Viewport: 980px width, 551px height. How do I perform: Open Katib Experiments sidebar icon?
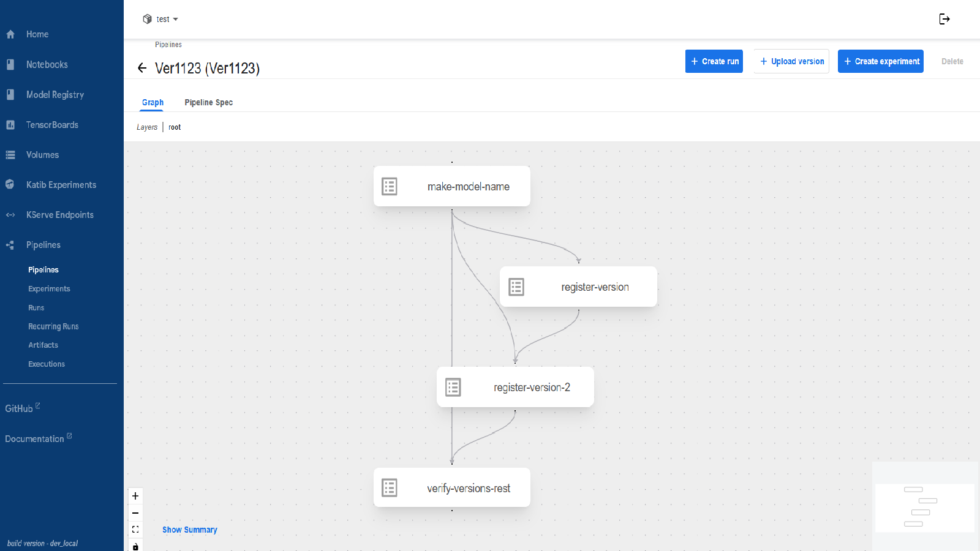10,184
